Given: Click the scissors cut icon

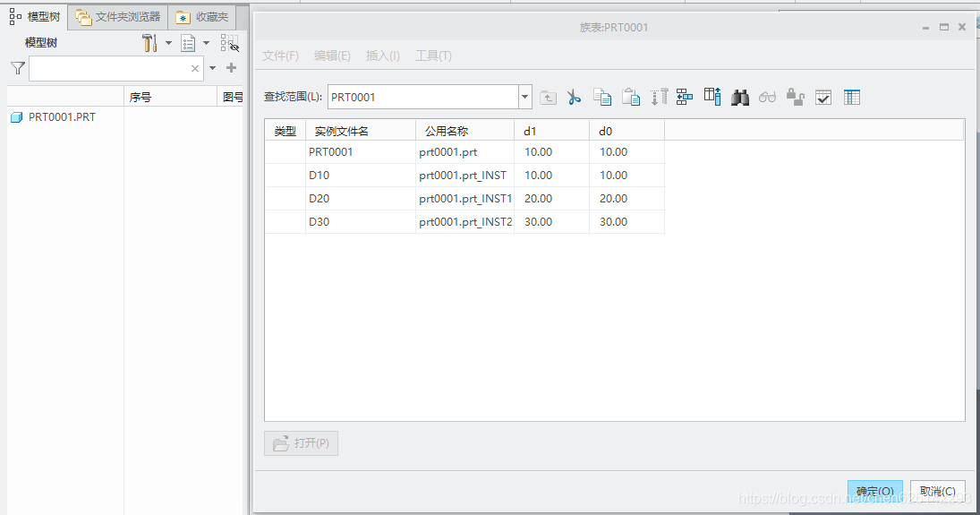Looking at the screenshot, I should [575, 97].
